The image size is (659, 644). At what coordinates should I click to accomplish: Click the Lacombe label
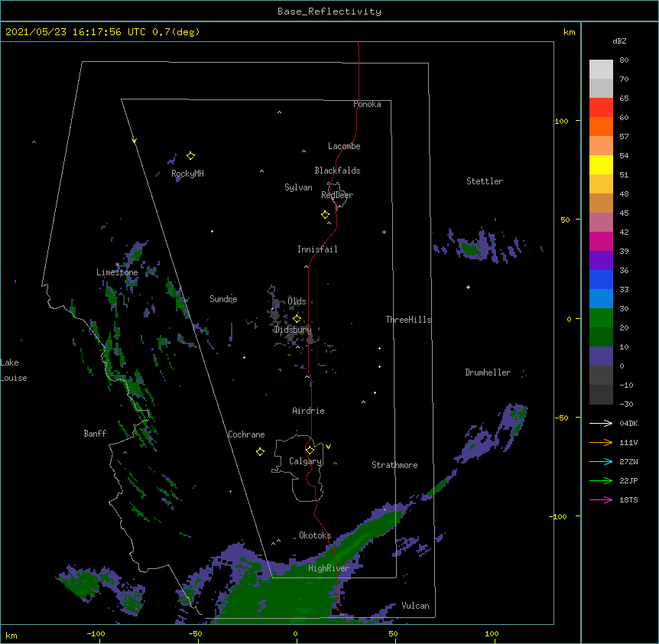(x=344, y=146)
